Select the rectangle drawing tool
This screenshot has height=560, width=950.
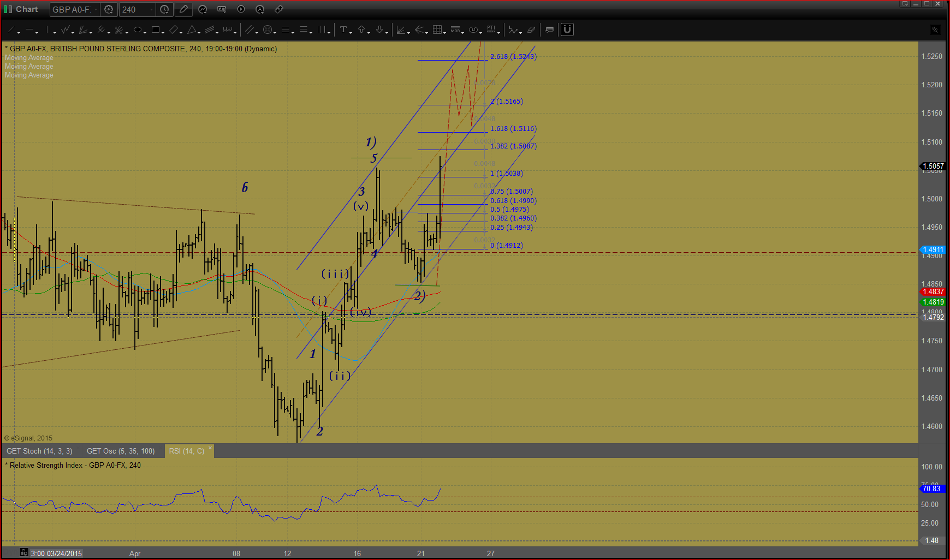click(156, 29)
